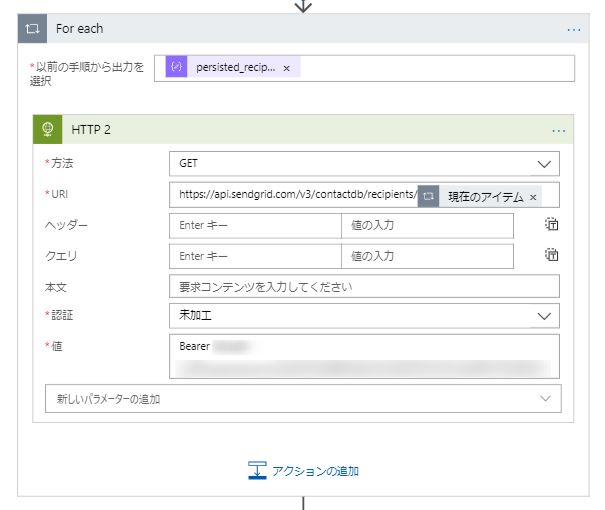The width and height of the screenshot is (605, 510).
Task: Select the For each title text
Action: [x=79, y=29]
